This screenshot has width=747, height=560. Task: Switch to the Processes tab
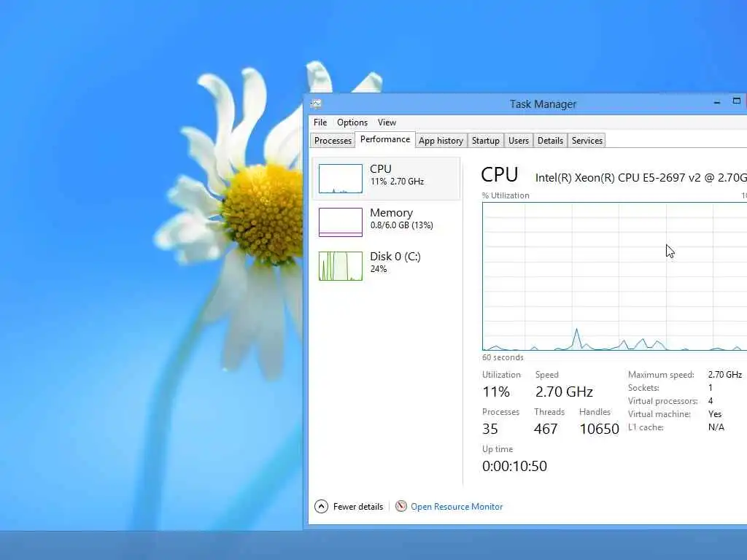click(x=333, y=141)
